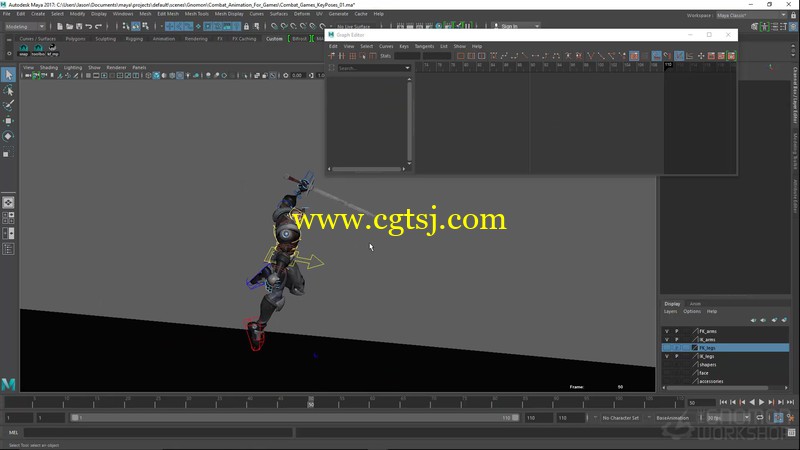Undo the last action
The image size is (800, 450).
89,26
